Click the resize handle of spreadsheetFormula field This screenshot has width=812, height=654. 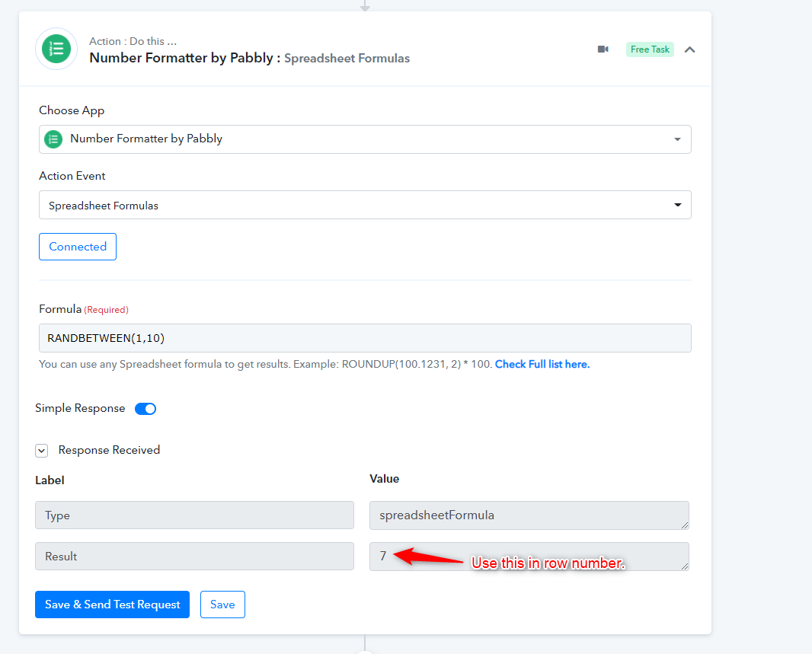pyautogui.click(x=685, y=525)
